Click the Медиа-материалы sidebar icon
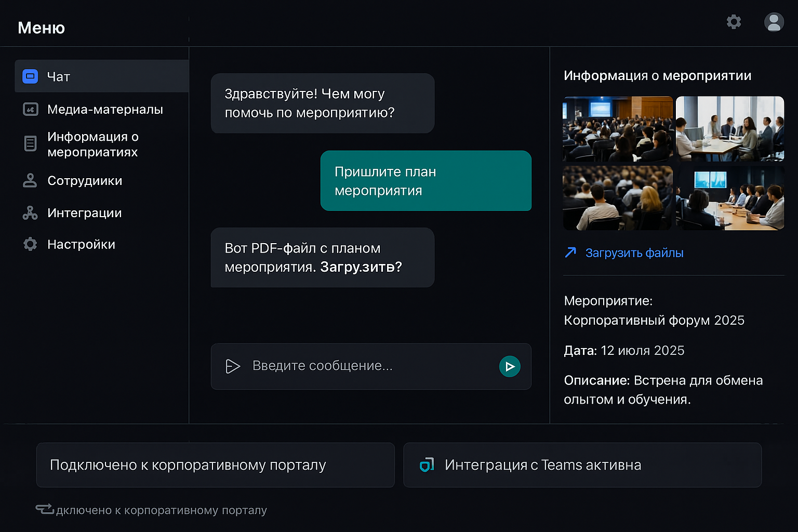This screenshot has width=798, height=532. tap(31, 109)
